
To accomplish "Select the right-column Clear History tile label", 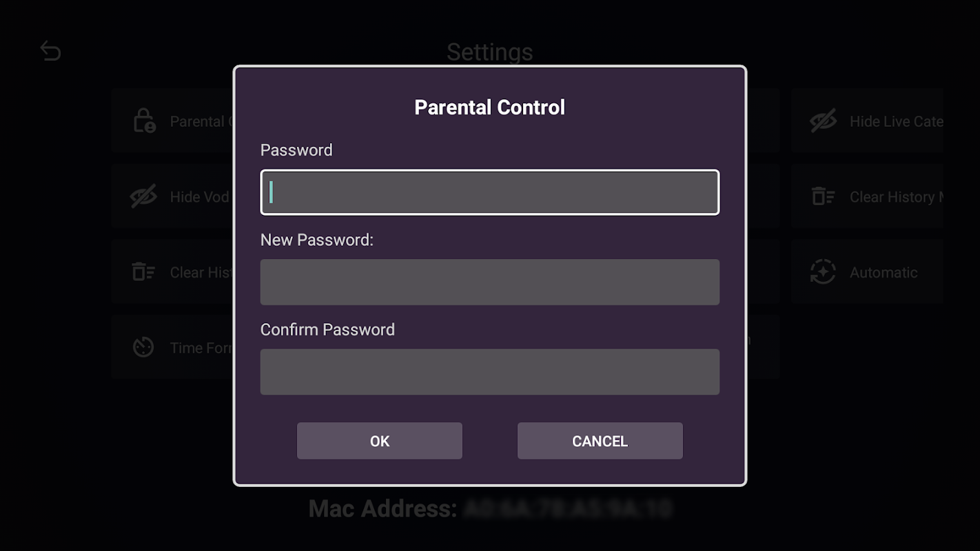I will pos(896,197).
